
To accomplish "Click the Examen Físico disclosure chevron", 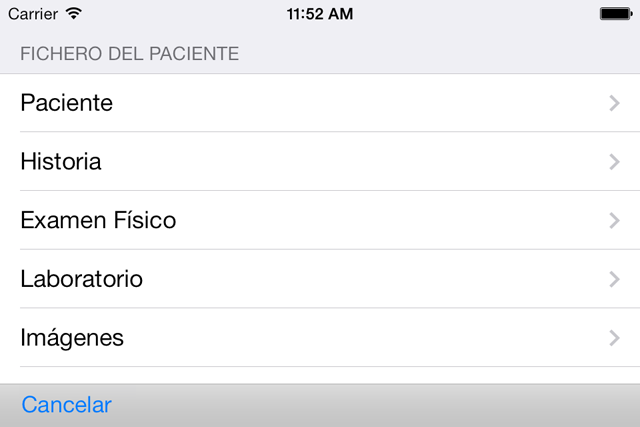I will click(614, 221).
